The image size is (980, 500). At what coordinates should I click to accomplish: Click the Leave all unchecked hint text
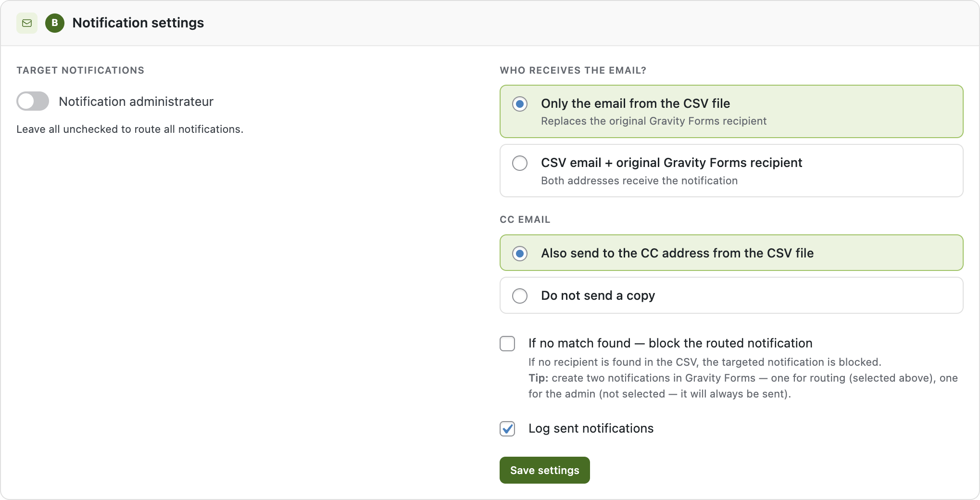coord(130,129)
